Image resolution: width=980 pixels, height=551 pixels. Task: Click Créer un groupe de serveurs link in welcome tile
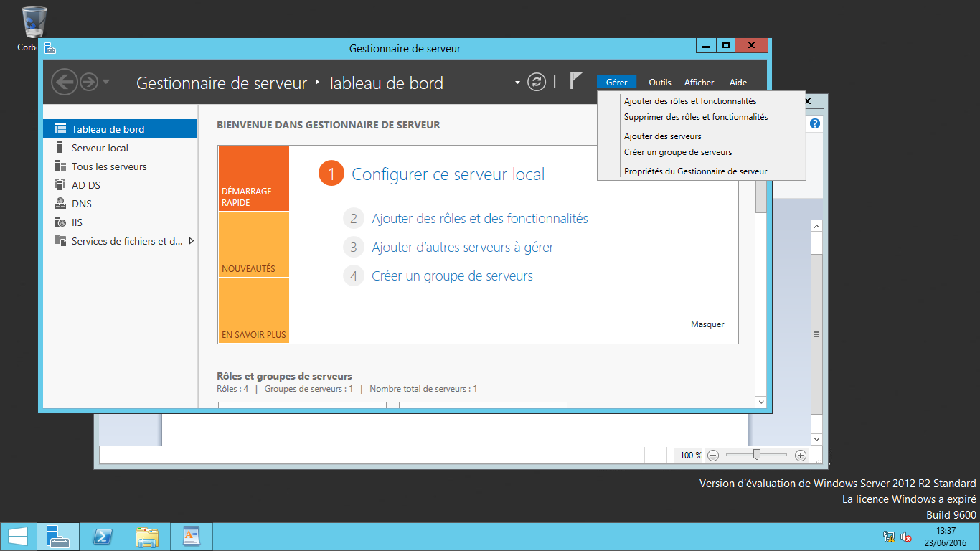click(x=452, y=276)
